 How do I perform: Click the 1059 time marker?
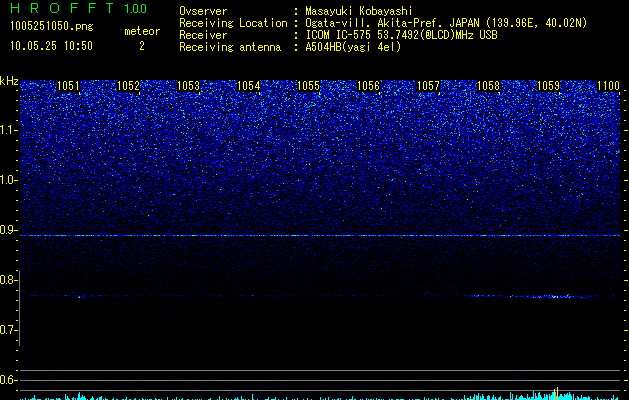coord(548,86)
